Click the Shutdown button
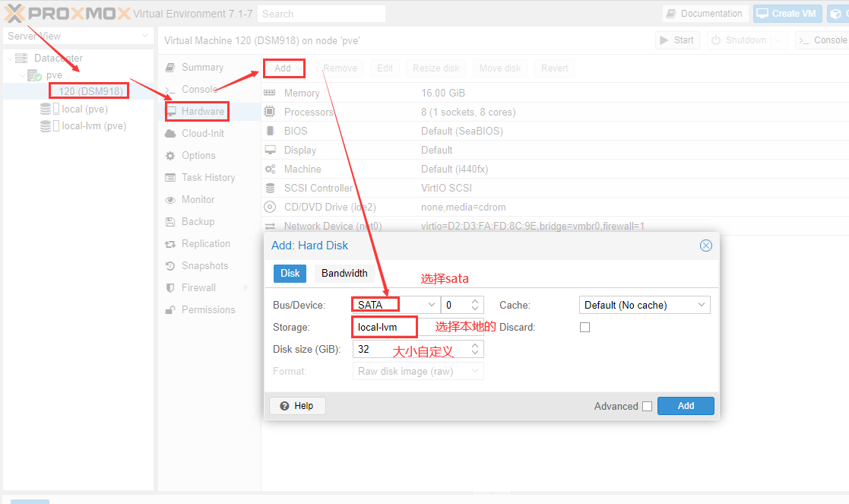Viewport: 849px width, 504px height. tap(740, 40)
